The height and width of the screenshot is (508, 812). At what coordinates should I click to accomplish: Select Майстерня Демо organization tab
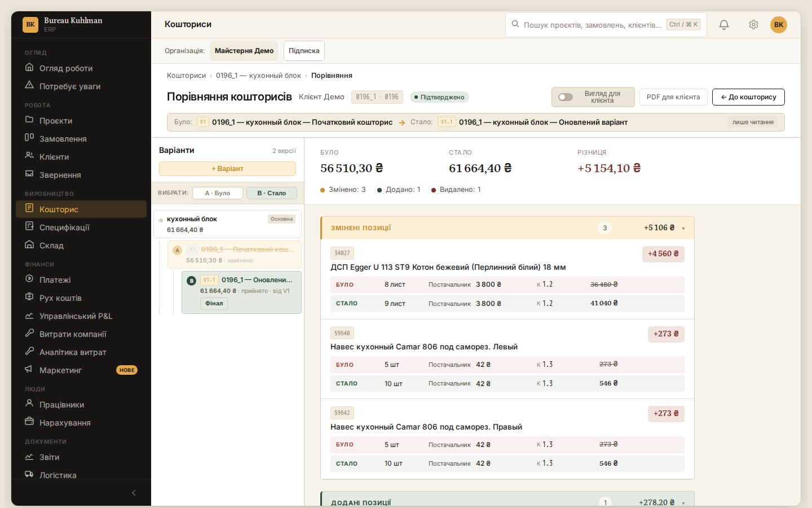point(244,51)
